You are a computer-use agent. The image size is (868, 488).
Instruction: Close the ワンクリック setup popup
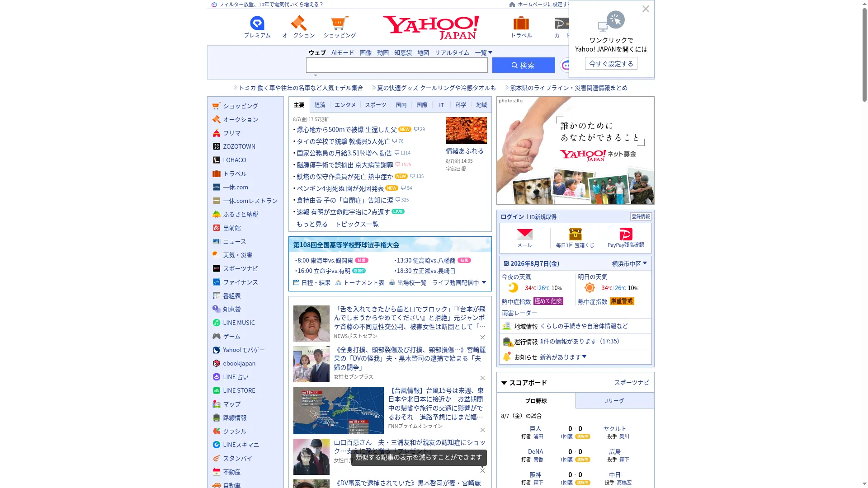(646, 9)
